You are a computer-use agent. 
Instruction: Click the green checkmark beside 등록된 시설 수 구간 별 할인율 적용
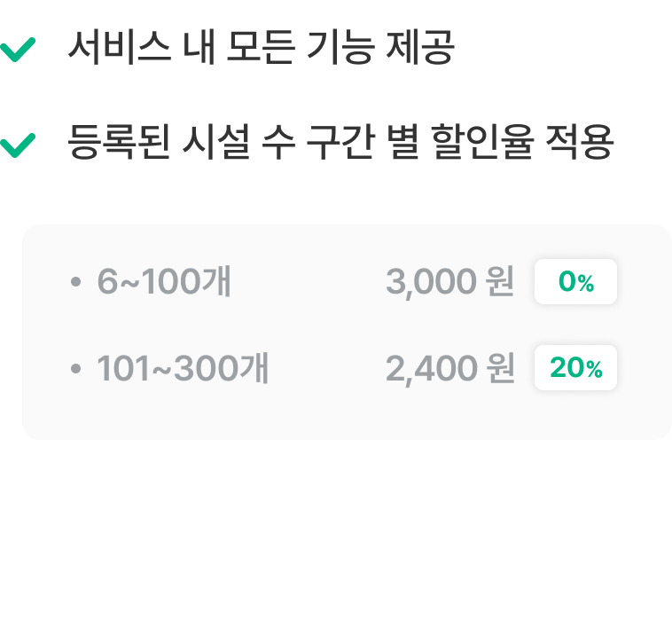pyautogui.click(x=18, y=145)
